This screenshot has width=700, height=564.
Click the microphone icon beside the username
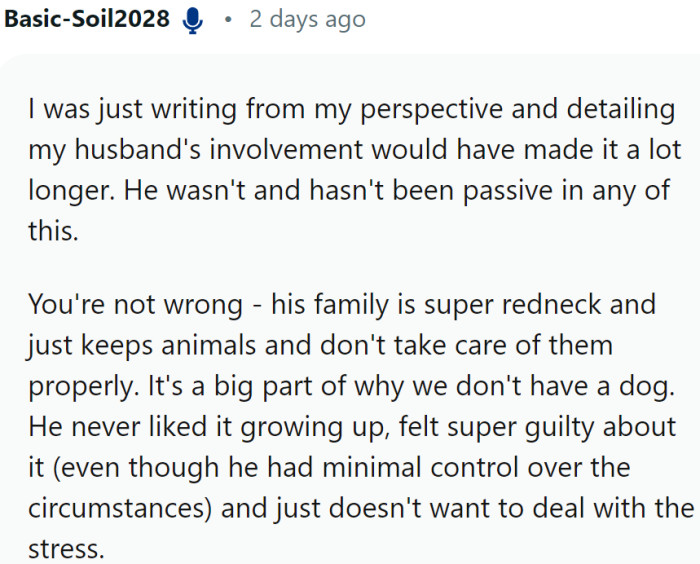point(194,20)
